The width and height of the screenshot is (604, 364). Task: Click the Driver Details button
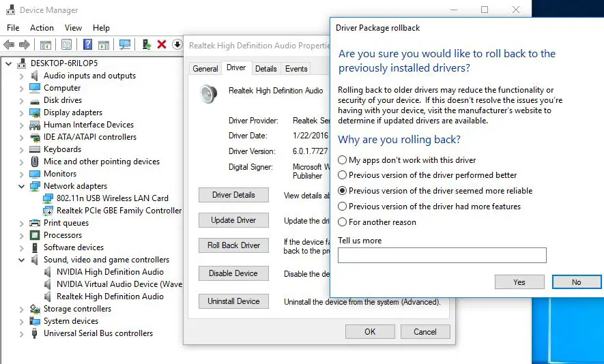pos(233,195)
